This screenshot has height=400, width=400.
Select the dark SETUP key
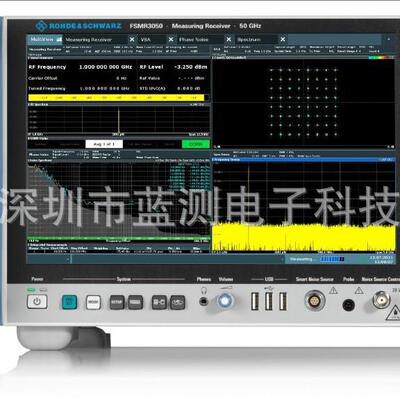[x=117, y=302]
